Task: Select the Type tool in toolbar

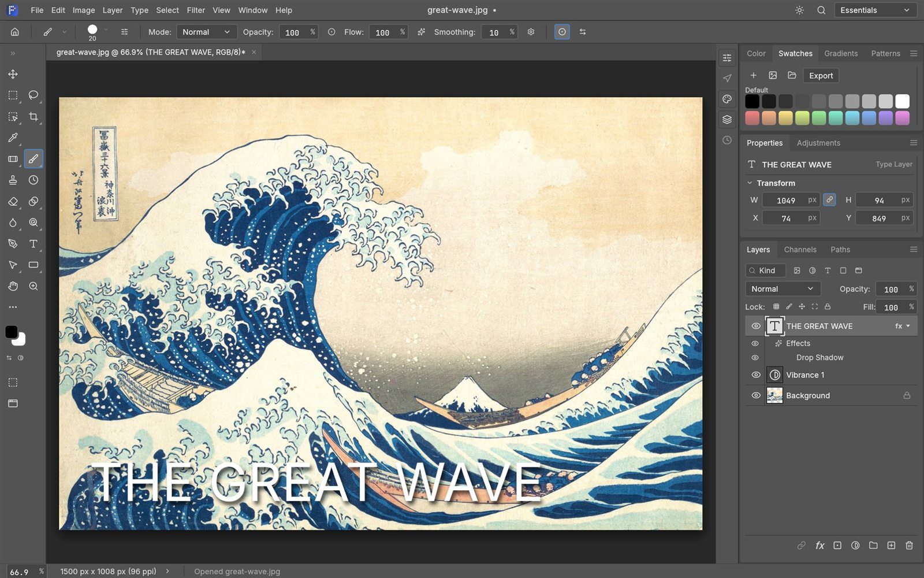Action: coord(33,243)
